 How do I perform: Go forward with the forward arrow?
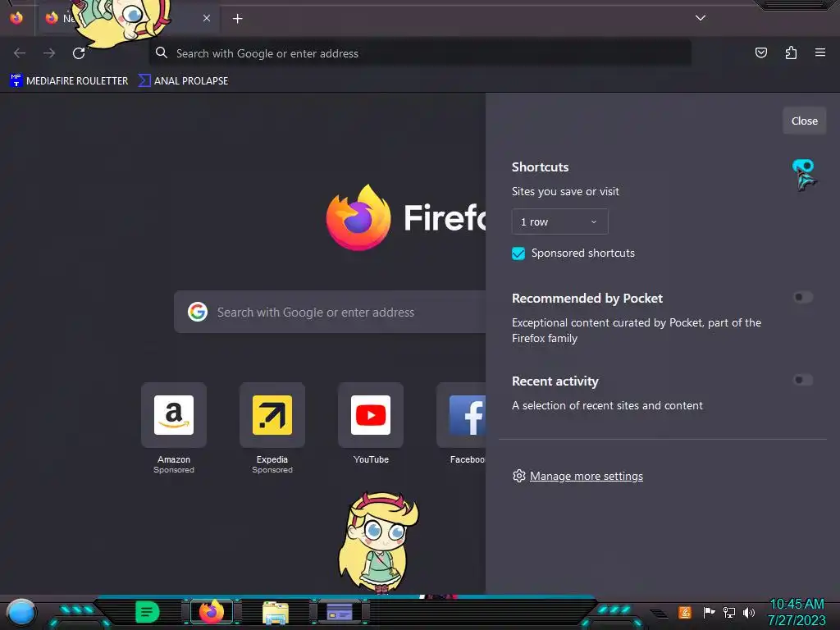pos(49,53)
